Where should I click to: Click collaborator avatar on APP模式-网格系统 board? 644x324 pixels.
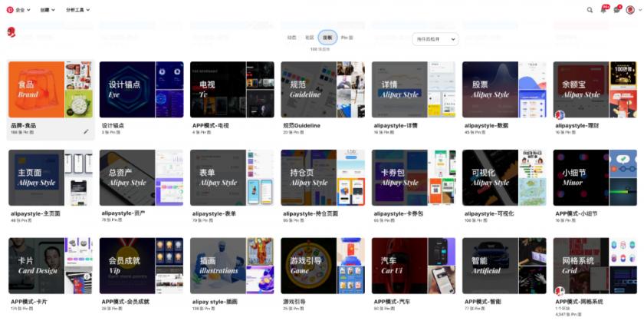pyautogui.click(x=560, y=291)
